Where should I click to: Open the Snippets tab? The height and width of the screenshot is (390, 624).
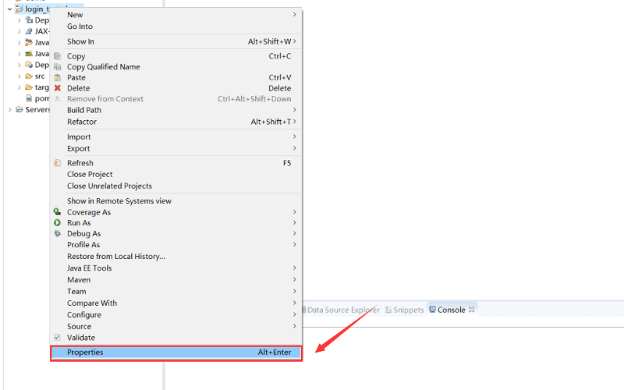pos(405,310)
